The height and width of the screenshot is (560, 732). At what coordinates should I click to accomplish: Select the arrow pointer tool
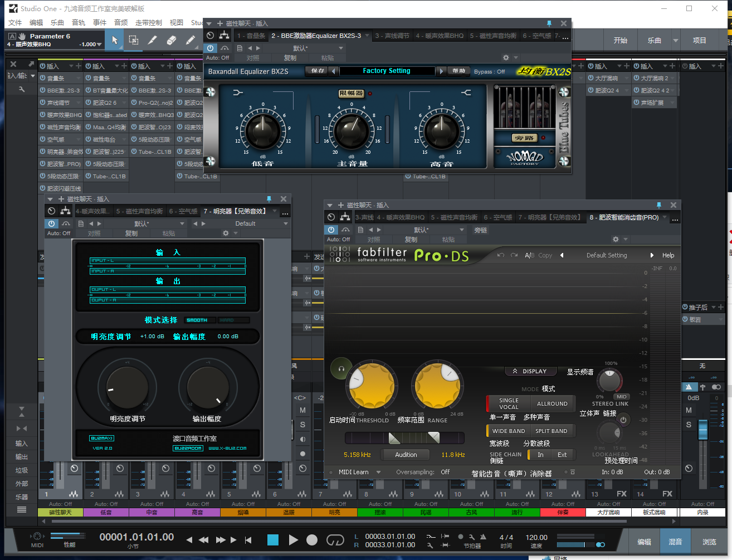pyautogui.click(x=114, y=40)
